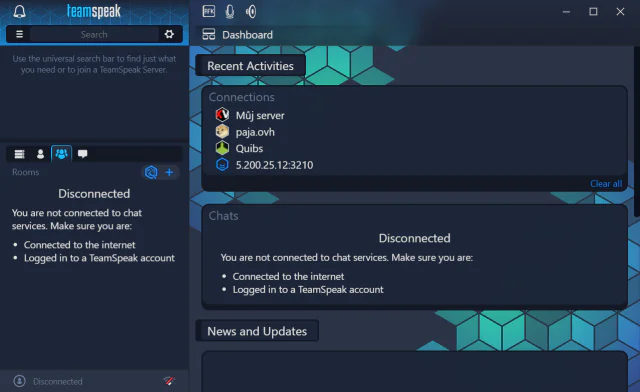This screenshot has height=392, width=640.
Task: Click the blue icon beside 5.200.25.12:3210
Action: click(222, 165)
